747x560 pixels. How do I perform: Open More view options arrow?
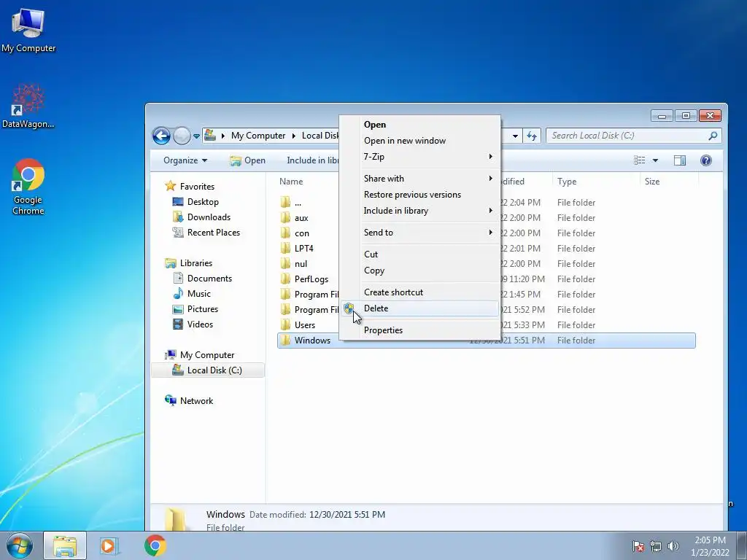coord(656,160)
